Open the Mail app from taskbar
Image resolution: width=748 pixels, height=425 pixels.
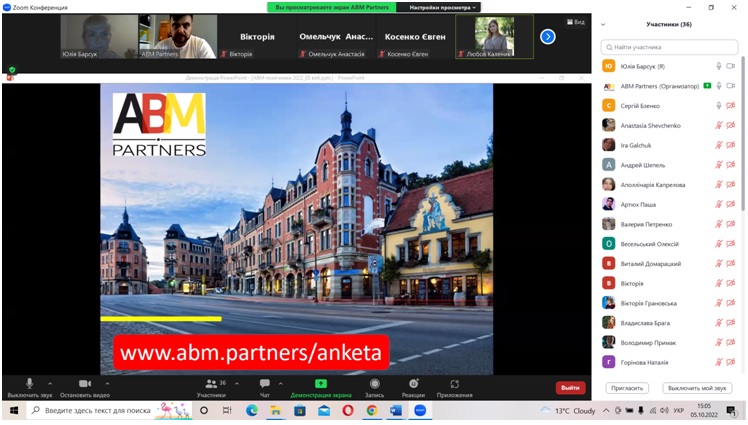pos(324,410)
